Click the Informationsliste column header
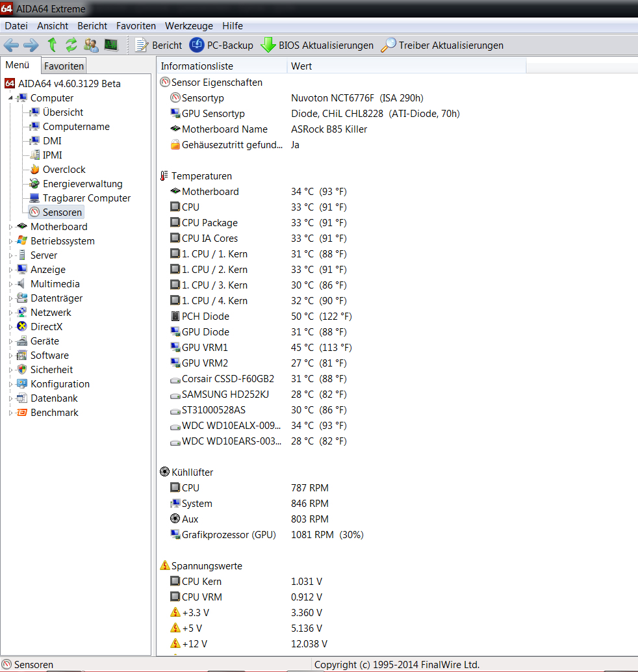The image size is (638, 672). tap(222, 66)
